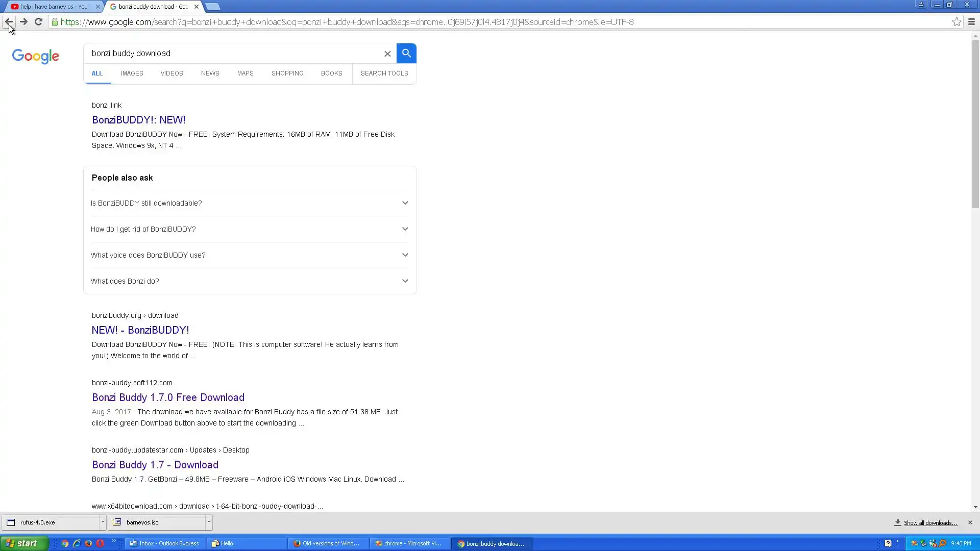Open rufus-4.0.exe download options arrow
The width and height of the screenshot is (980, 551).
(103, 522)
